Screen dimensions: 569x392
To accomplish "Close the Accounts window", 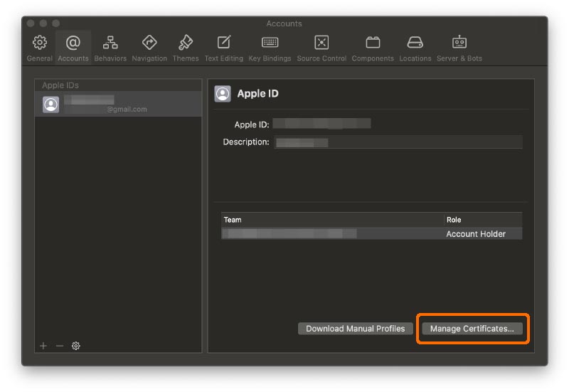I will 31,23.
